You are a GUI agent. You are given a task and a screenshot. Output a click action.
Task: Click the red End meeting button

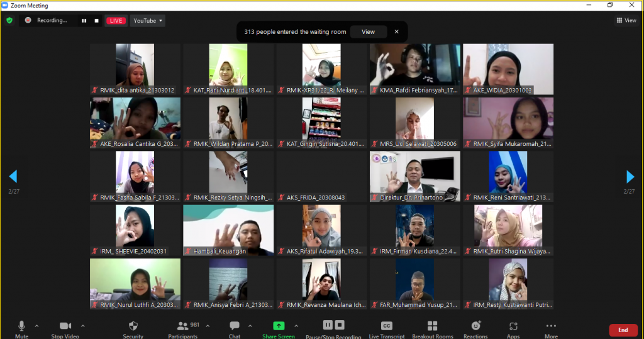[623, 330]
